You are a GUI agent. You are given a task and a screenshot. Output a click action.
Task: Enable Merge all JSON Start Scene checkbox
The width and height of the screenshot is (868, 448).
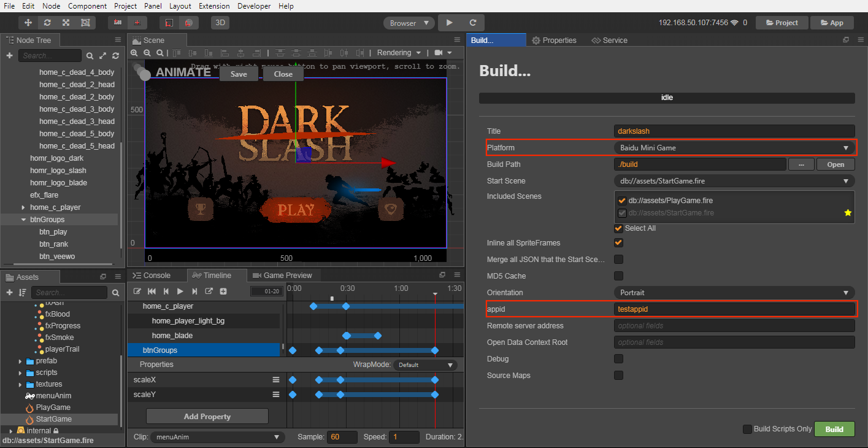click(618, 260)
